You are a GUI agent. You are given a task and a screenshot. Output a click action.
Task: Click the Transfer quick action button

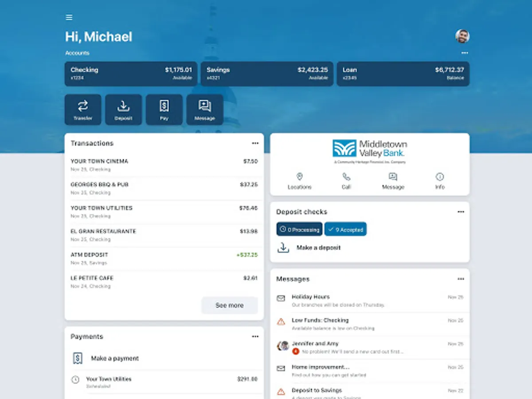83,110
